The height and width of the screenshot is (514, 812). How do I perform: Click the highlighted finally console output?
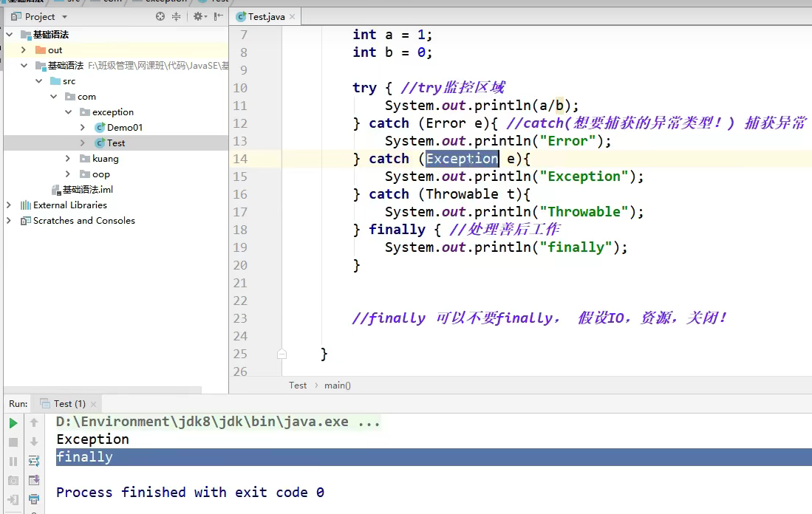point(434,457)
